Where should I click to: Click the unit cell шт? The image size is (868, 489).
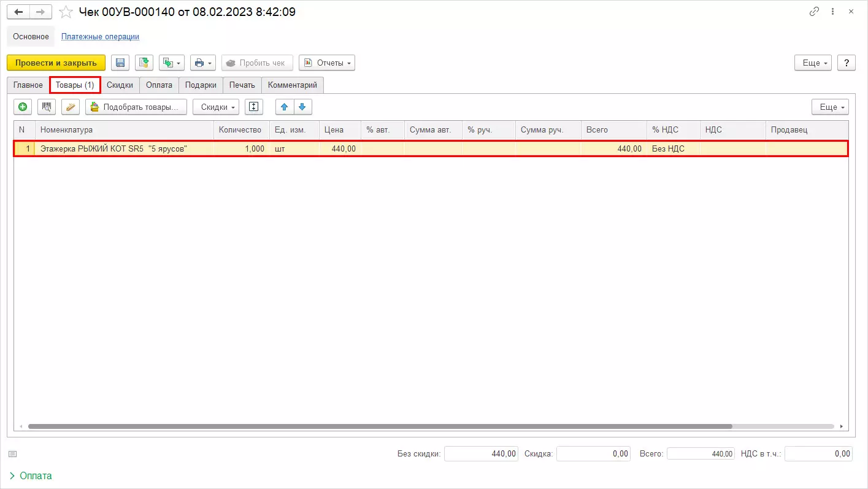click(294, 148)
